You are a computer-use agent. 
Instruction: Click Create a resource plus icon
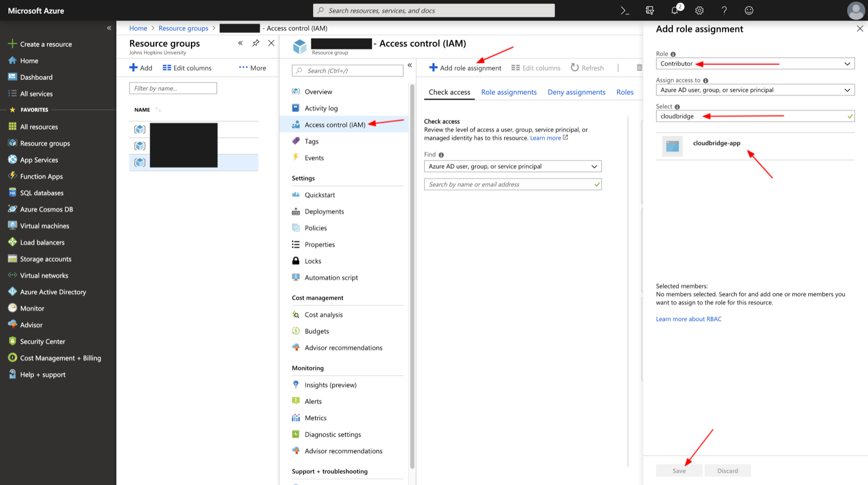pos(12,44)
